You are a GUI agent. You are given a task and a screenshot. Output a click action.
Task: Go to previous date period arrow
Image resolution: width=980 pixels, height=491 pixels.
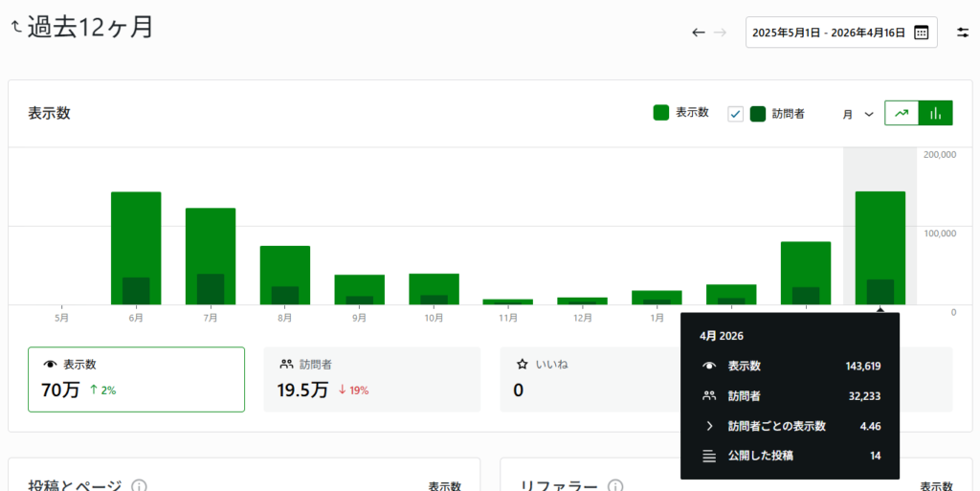[x=699, y=33]
